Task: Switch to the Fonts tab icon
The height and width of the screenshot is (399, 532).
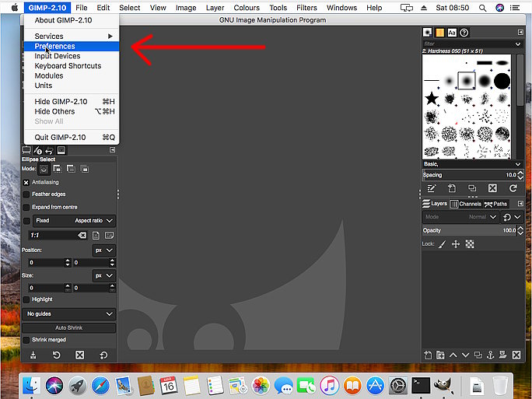Action: [x=452, y=33]
